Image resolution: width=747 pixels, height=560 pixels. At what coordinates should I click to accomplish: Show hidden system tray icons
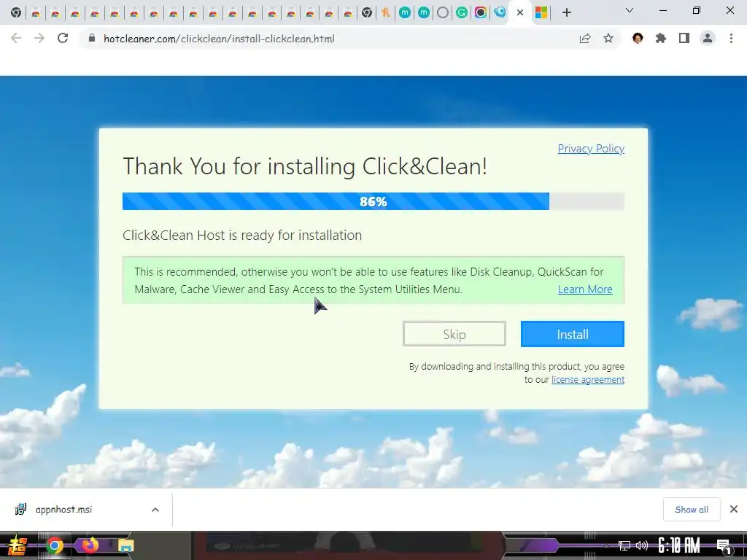tap(606, 545)
